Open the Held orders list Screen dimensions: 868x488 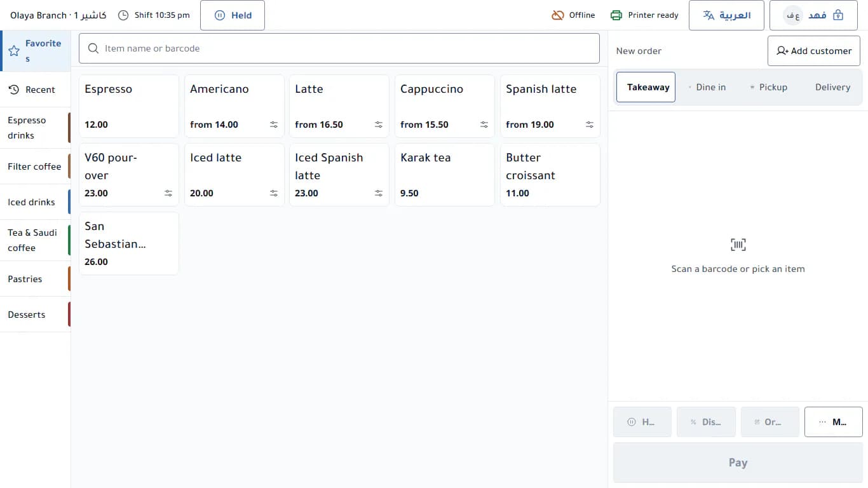coord(233,15)
